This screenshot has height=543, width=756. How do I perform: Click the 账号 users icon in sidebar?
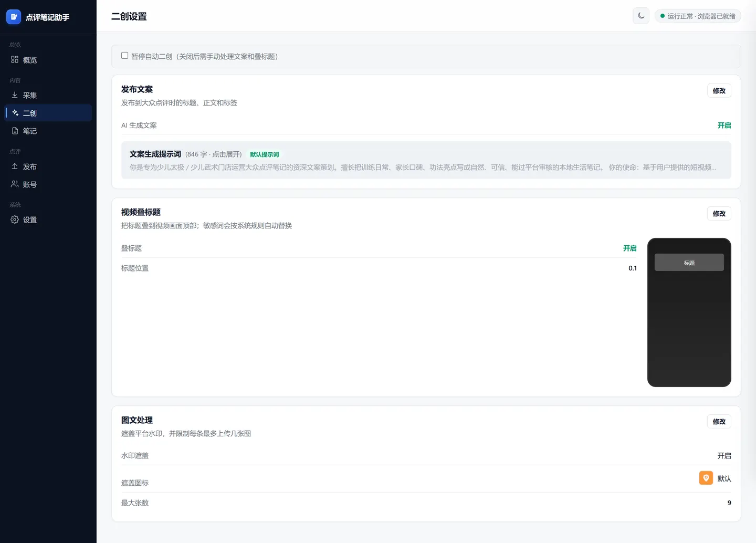tap(15, 184)
